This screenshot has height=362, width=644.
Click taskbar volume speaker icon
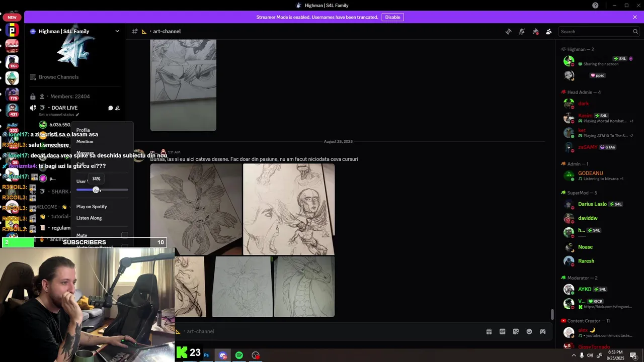(590, 355)
